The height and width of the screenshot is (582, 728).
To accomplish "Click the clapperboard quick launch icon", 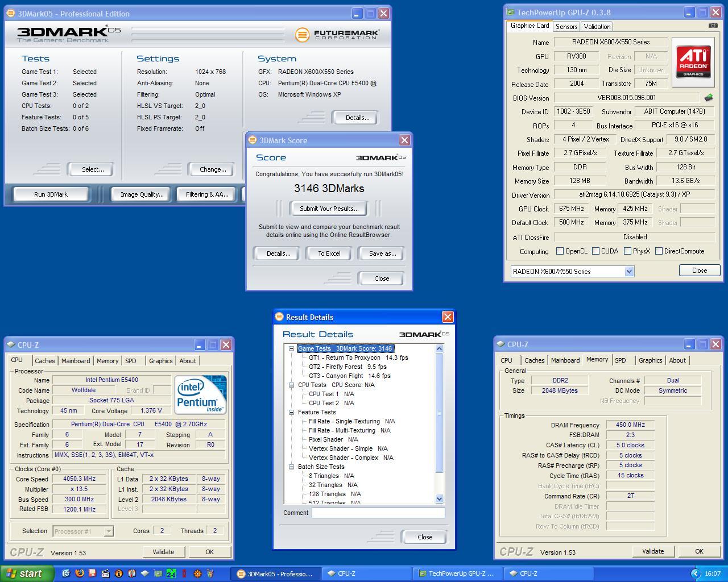I will coord(105,573).
